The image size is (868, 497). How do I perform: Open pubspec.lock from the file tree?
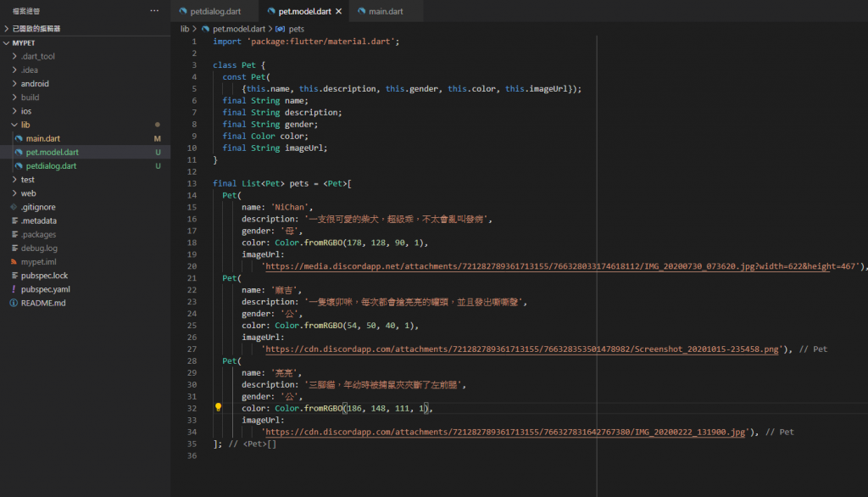click(44, 276)
